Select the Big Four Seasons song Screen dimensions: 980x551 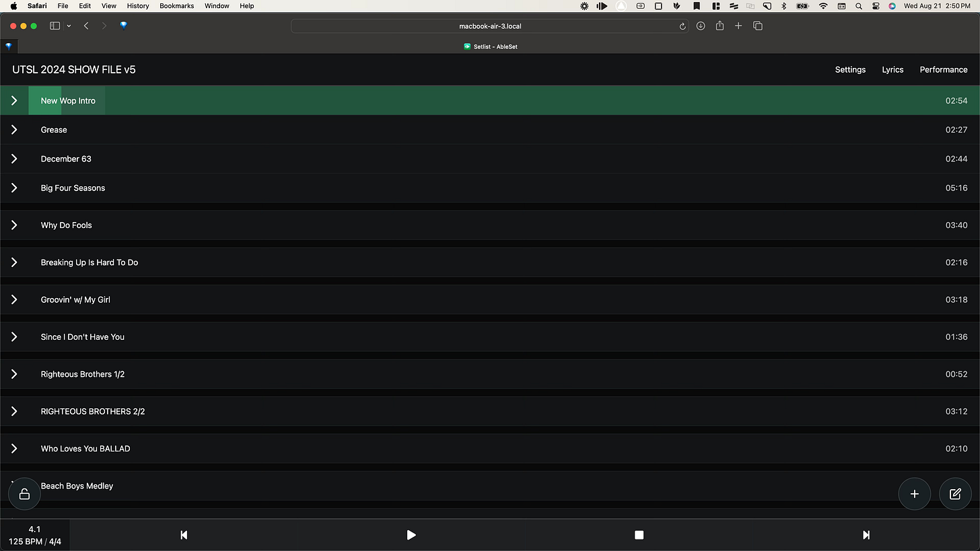click(73, 188)
